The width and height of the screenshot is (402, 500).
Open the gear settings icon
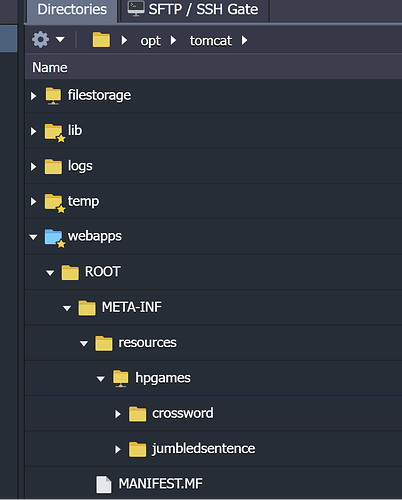point(40,40)
